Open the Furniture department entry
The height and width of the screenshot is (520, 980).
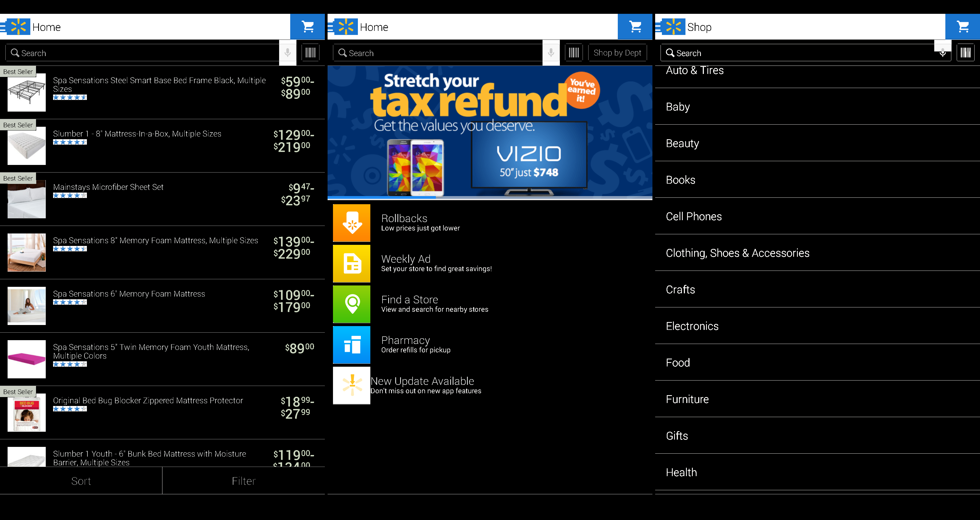coord(687,399)
